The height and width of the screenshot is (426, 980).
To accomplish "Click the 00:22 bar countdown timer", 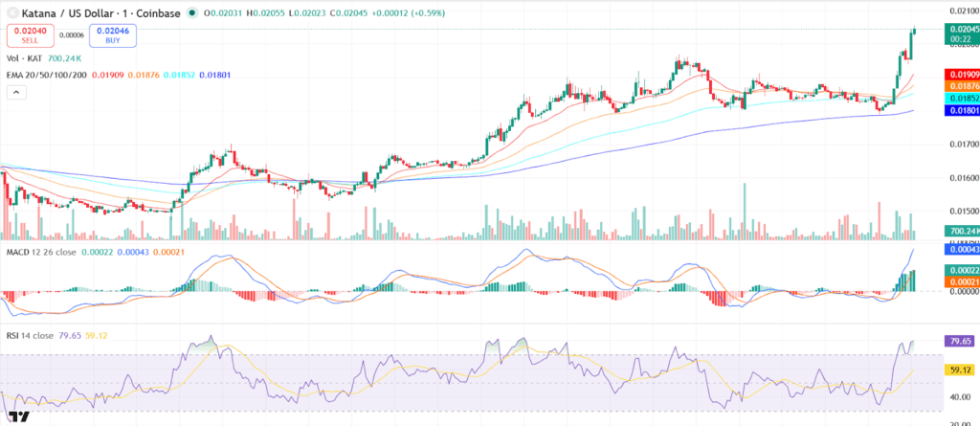I will (961, 39).
